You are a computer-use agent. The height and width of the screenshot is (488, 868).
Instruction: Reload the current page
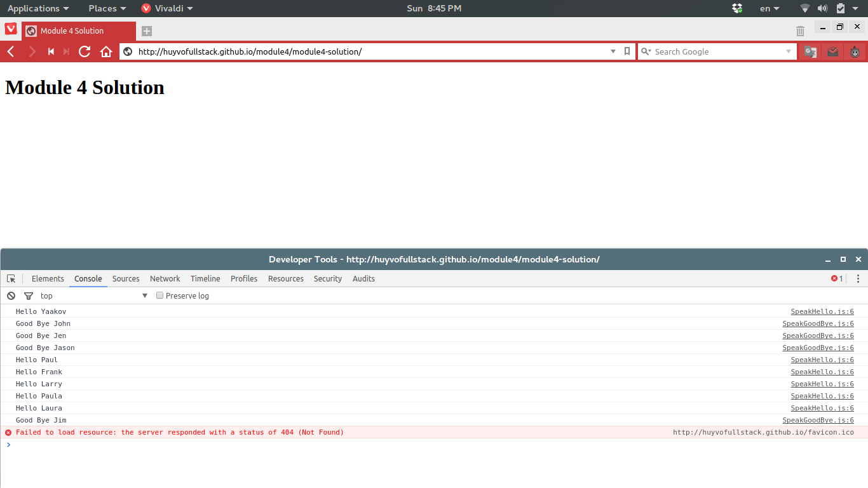[x=85, y=51]
